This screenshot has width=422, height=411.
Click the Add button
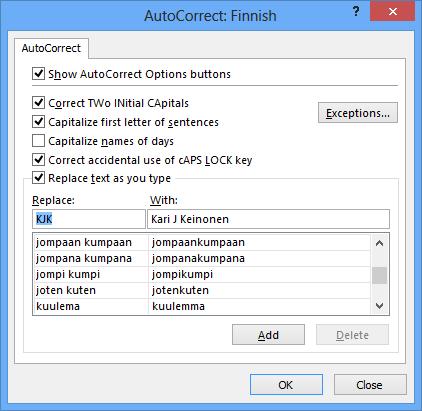(268, 335)
